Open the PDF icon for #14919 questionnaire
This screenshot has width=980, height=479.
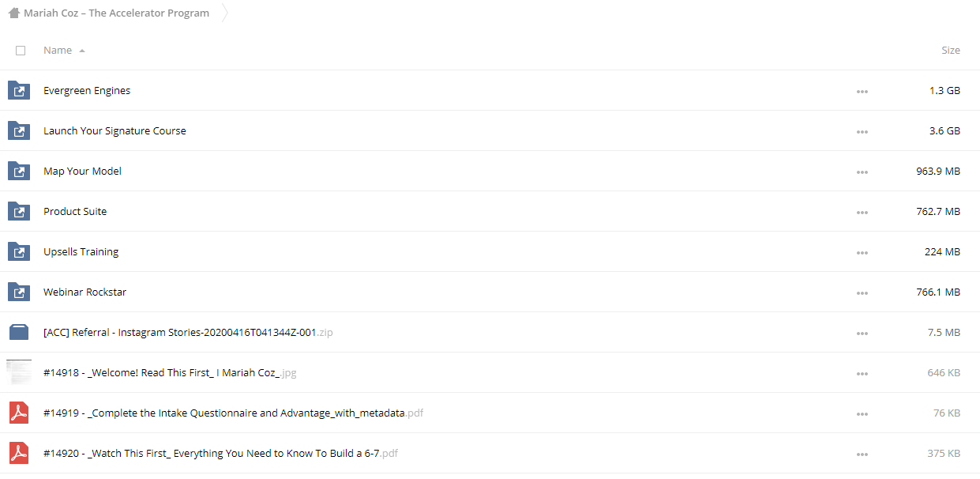coord(19,413)
